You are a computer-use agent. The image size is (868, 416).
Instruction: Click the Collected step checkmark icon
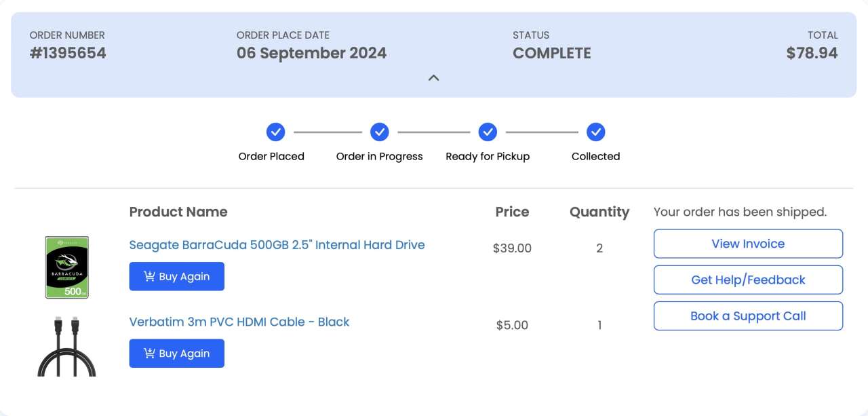coord(596,132)
